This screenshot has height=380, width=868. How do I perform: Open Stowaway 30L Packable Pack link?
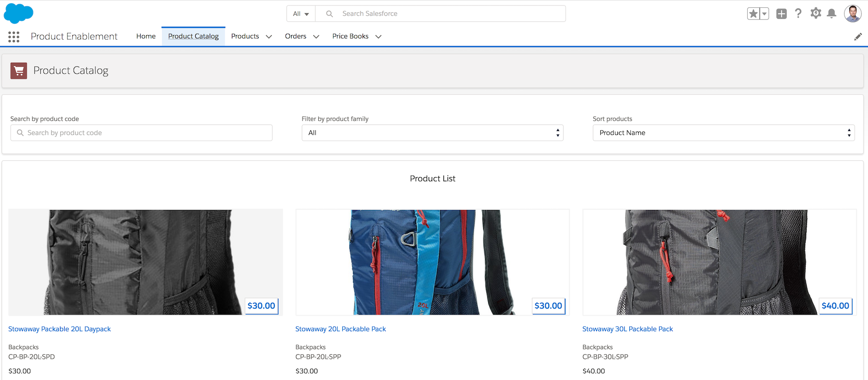[x=627, y=329]
